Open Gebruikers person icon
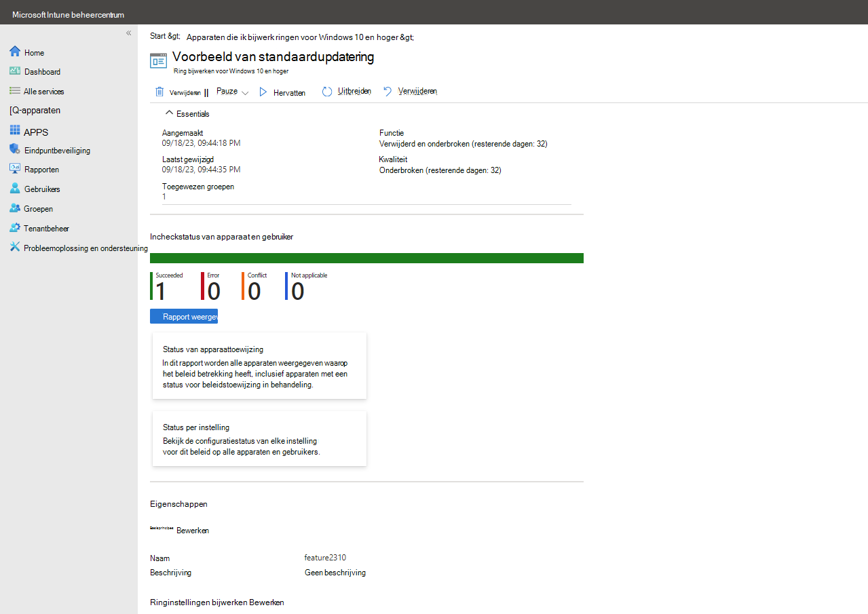 pos(15,189)
